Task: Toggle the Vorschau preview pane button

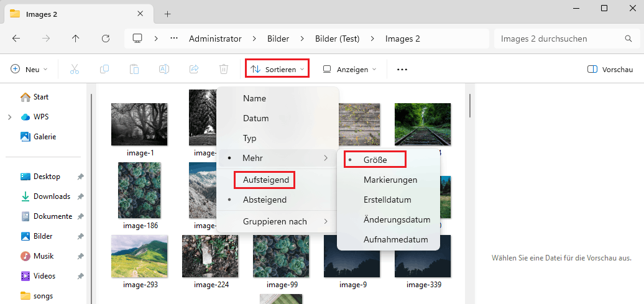Action: [610, 70]
